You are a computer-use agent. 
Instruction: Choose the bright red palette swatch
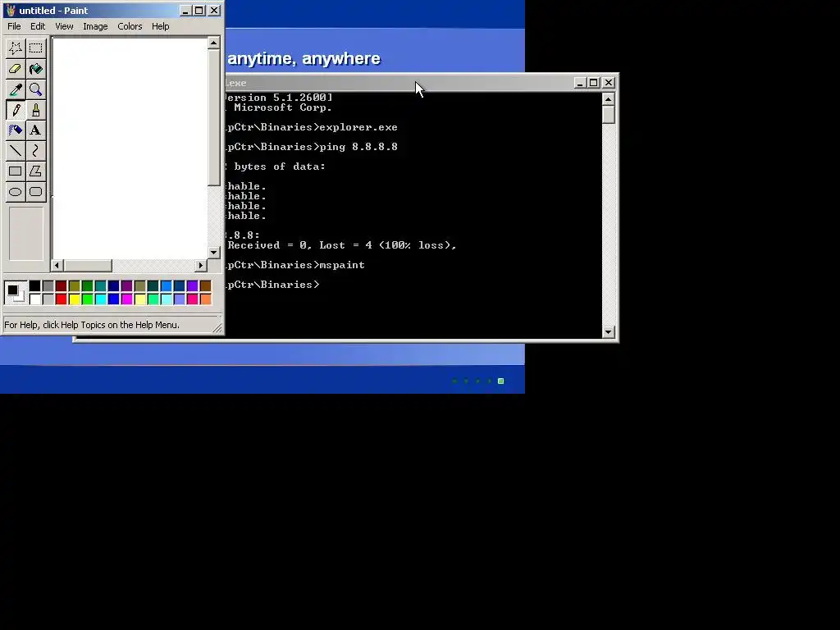(x=61, y=299)
